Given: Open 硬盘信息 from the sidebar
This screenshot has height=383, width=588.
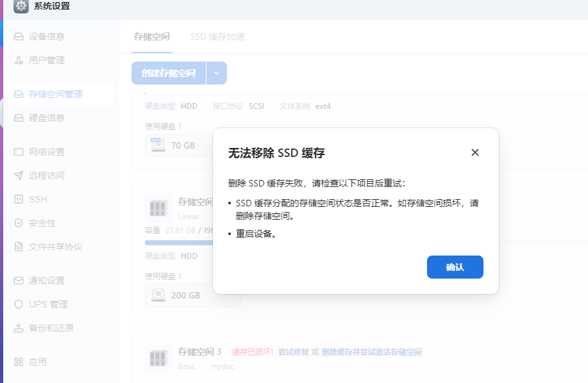Looking at the screenshot, I should pos(17,118).
